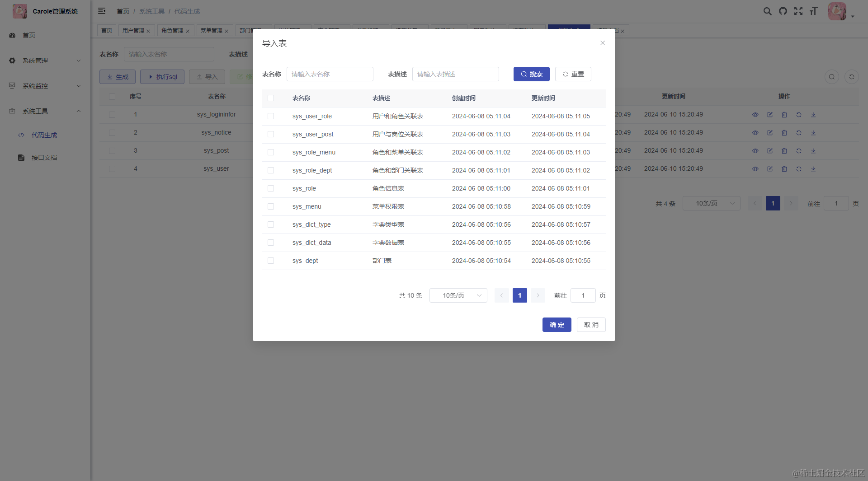Screen dimensions: 868x481
Task: Open the GitHub icon link
Action: [x=783, y=11]
